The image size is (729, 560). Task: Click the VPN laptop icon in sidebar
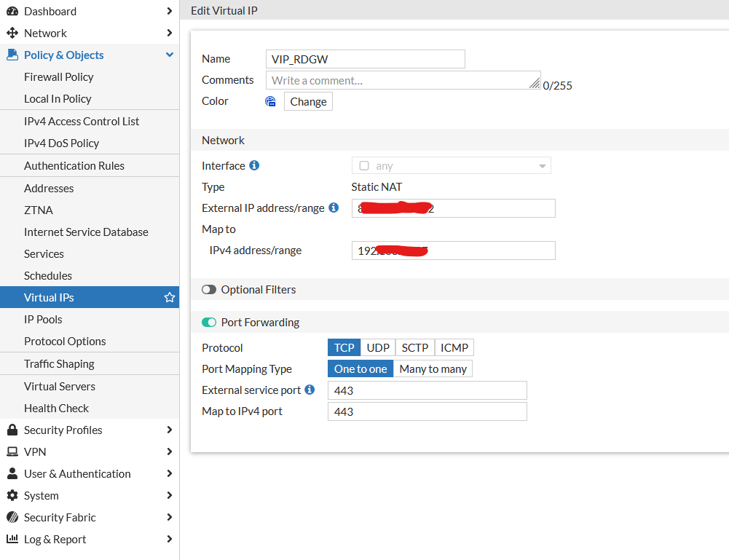pos(12,451)
